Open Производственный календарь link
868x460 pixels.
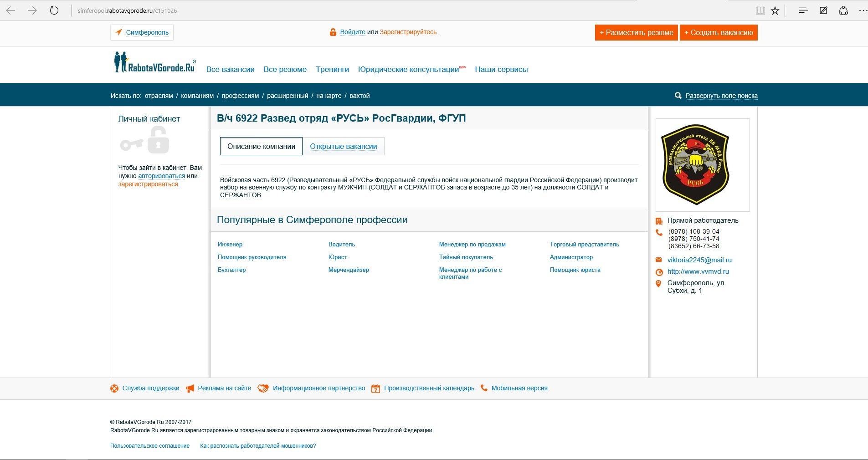point(429,388)
